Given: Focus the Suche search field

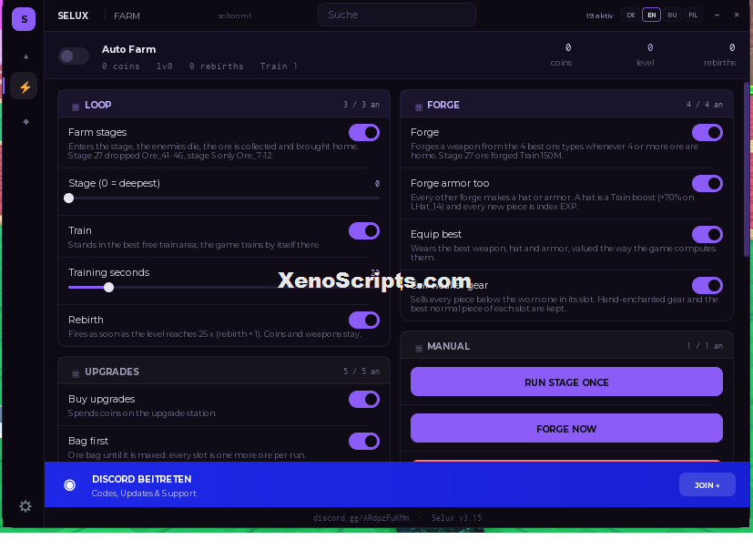Looking at the screenshot, I should coord(397,15).
